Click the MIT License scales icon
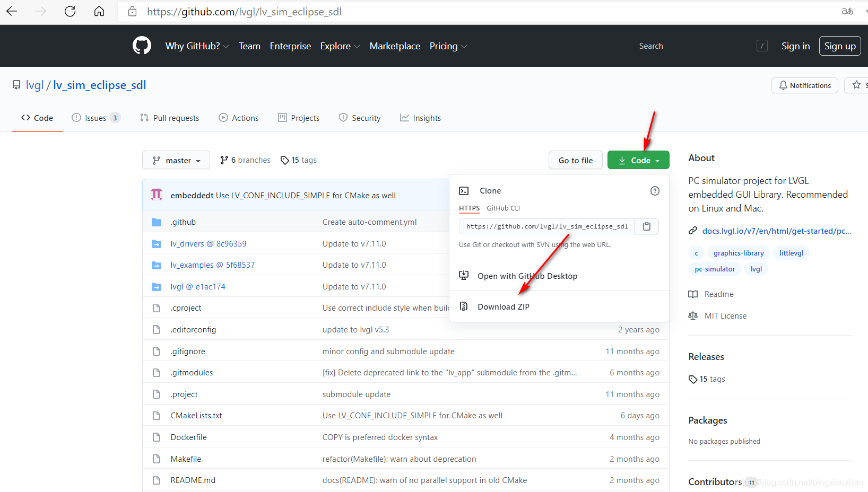The image size is (868, 492). click(693, 316)
